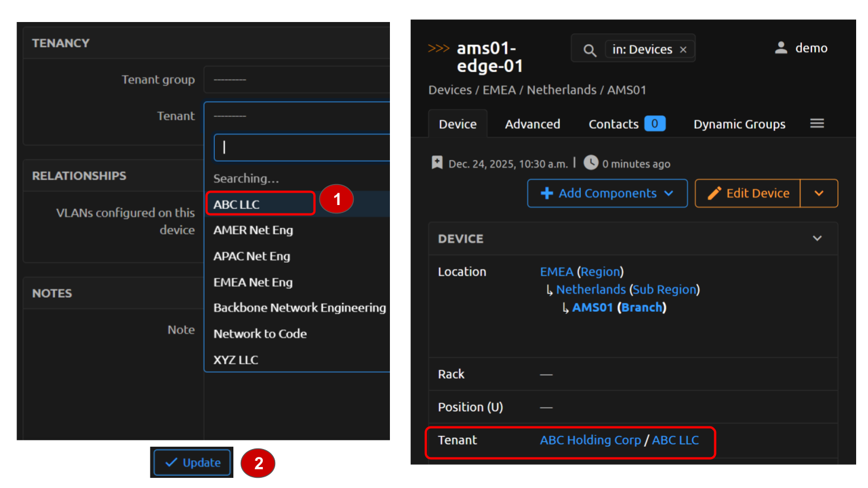Click the bookmark icon next to created date
This screenshot has height=488, width=868.
pos(437,163)
